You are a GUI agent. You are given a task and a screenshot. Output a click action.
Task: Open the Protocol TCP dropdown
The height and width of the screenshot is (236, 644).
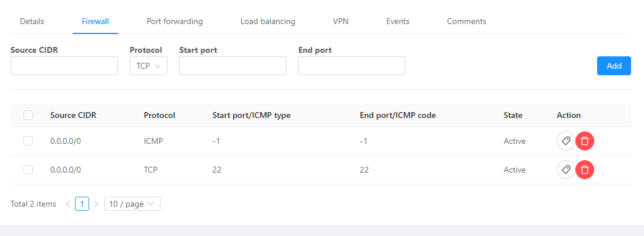click(x=148, y=66)
